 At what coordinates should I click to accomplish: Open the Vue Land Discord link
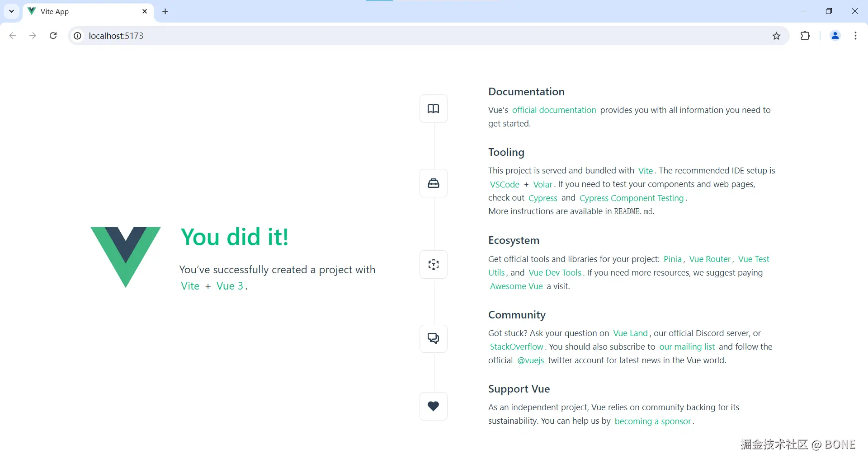(x=630, y=333)
